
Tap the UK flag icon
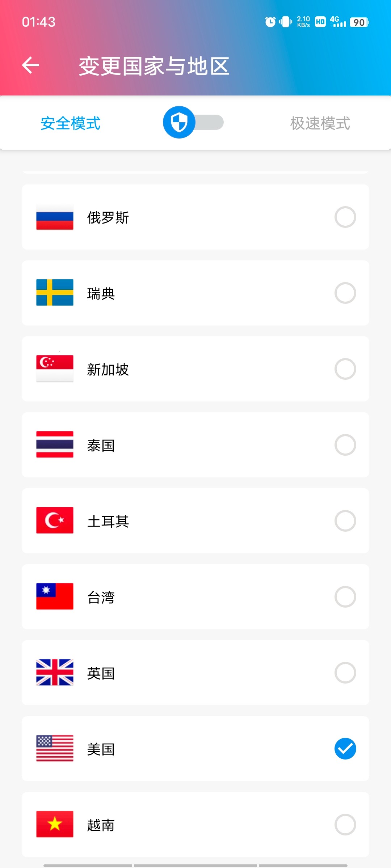coord(55,672)
